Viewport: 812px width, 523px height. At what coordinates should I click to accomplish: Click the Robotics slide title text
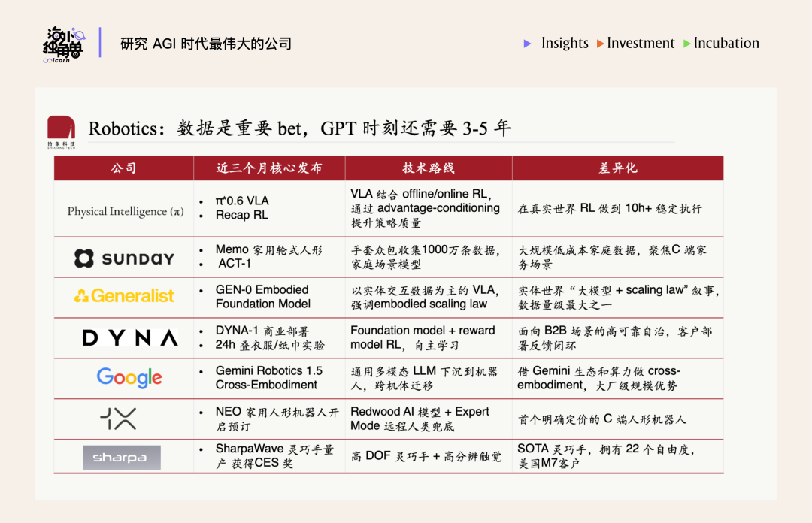coord(299,128)
